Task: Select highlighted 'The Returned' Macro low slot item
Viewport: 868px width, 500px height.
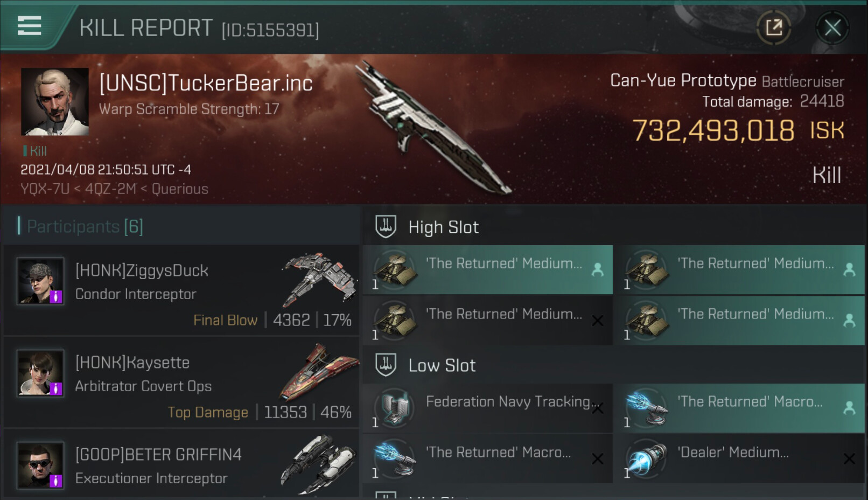Action: tap(740, 408)
